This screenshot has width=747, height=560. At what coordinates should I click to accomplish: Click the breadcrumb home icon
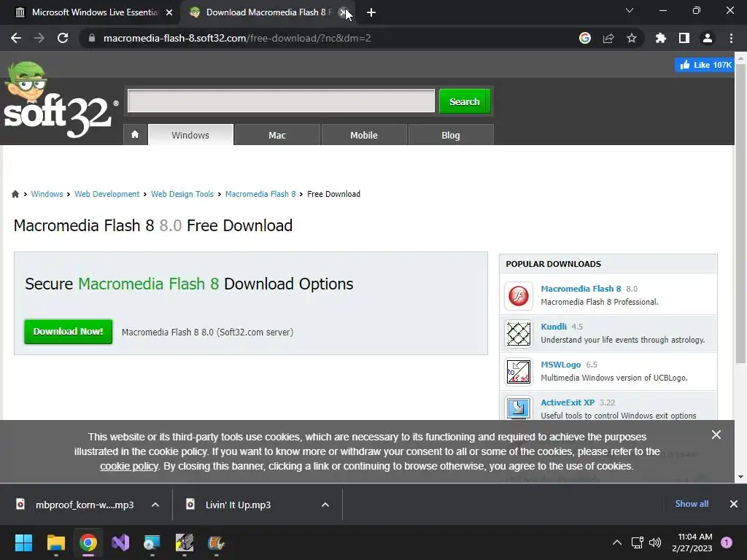(15, 194)
